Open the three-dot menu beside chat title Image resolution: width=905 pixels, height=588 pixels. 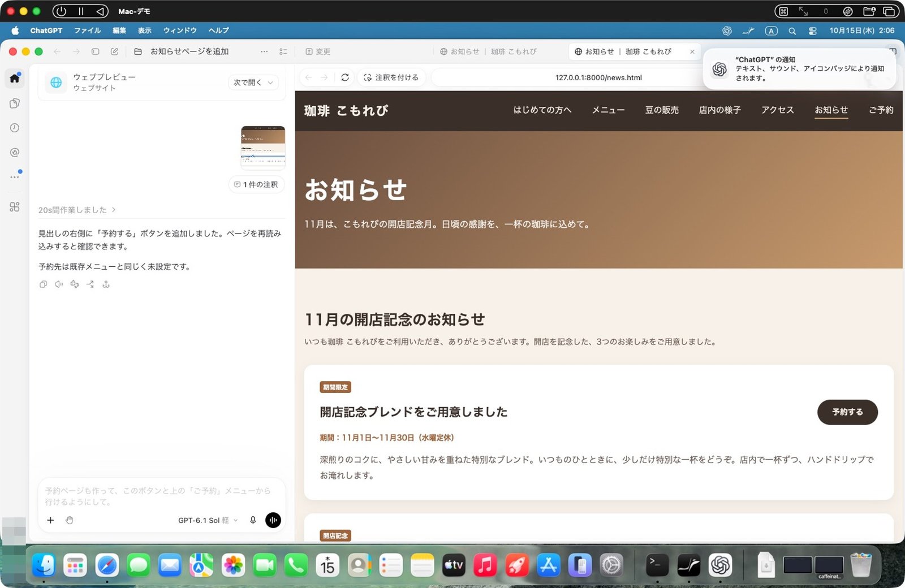[x=264, y=51]
